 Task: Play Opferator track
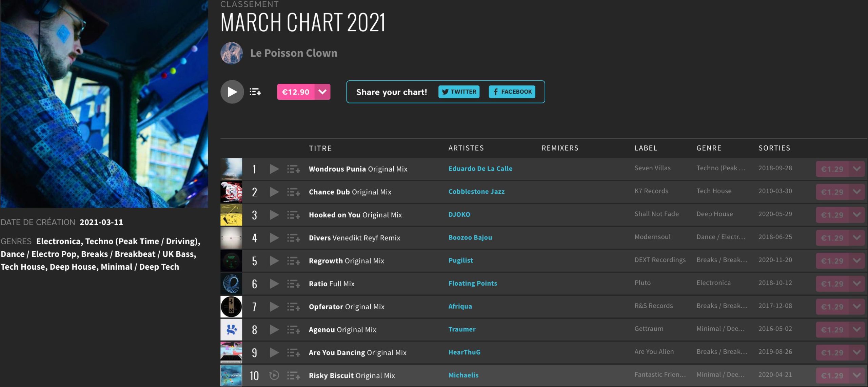(x=274, y=307)
